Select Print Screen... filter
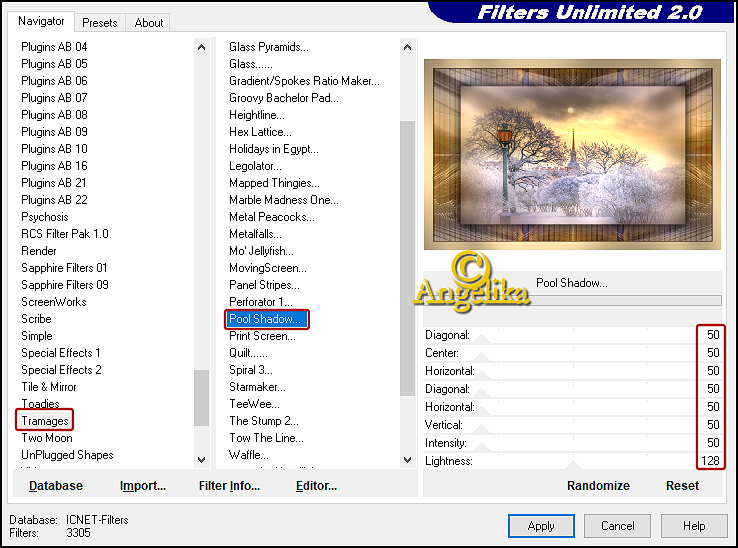This screenshot has height=548, width=738. point(262,336)
